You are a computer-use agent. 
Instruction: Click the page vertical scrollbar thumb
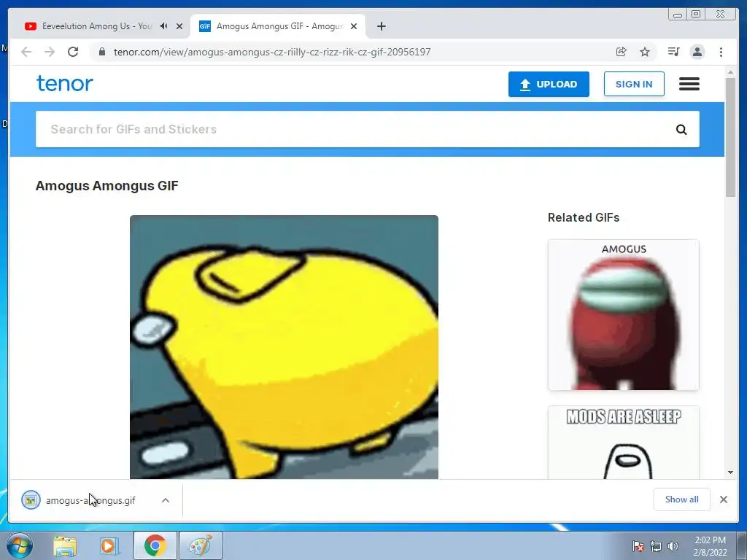click(x=731, y=137)
